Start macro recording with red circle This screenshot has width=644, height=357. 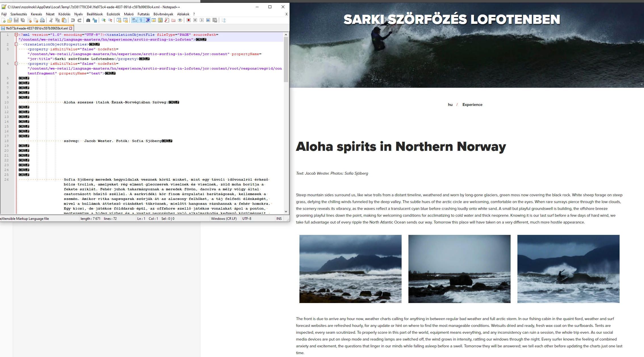coord(188,20)
